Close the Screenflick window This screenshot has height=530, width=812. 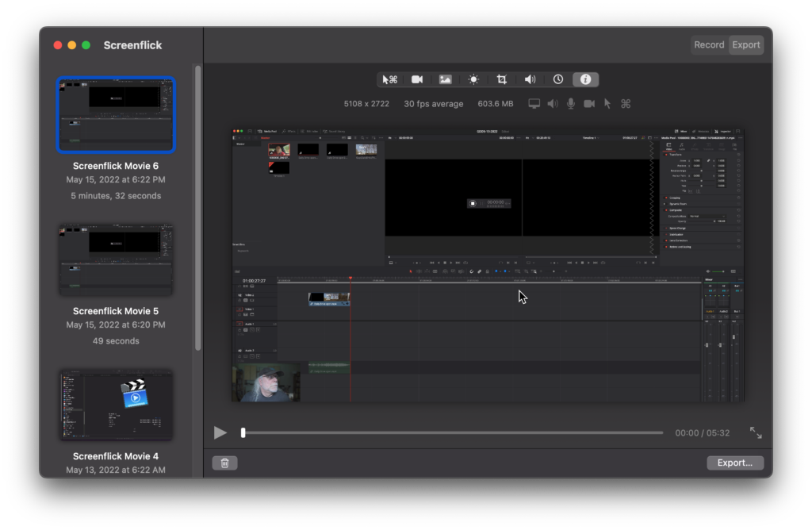click(57, 45)
